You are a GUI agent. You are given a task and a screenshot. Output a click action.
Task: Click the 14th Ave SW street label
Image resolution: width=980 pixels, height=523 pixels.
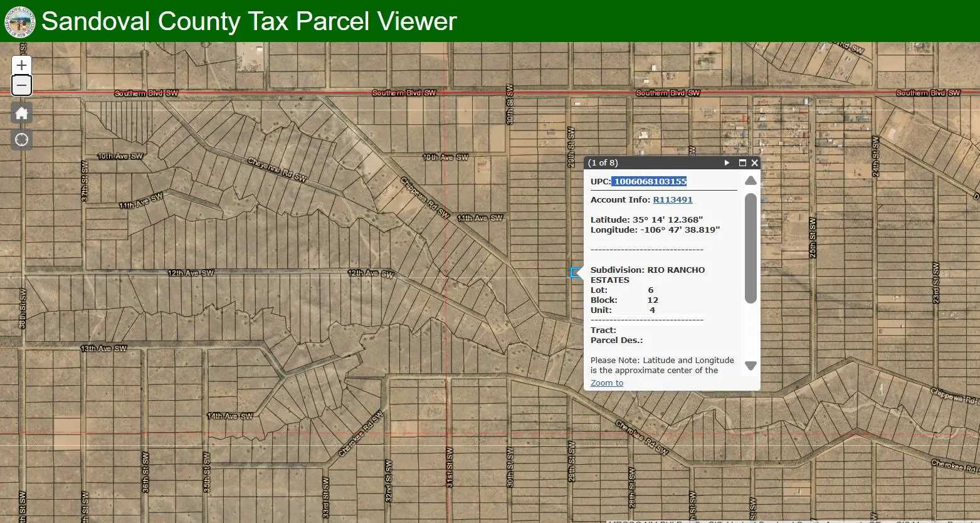point(230,416)
